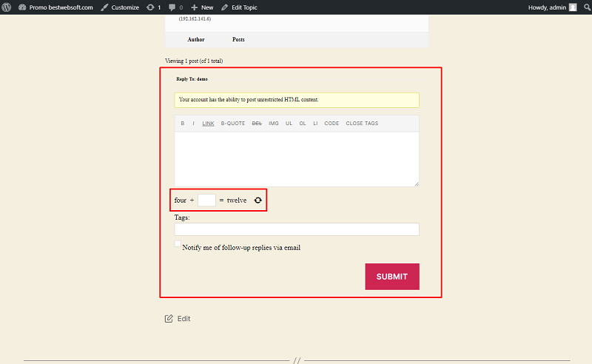Click Edit Topic in the admin bar
Viewport: 592px width, 364px height.
(x=239, y=7)
